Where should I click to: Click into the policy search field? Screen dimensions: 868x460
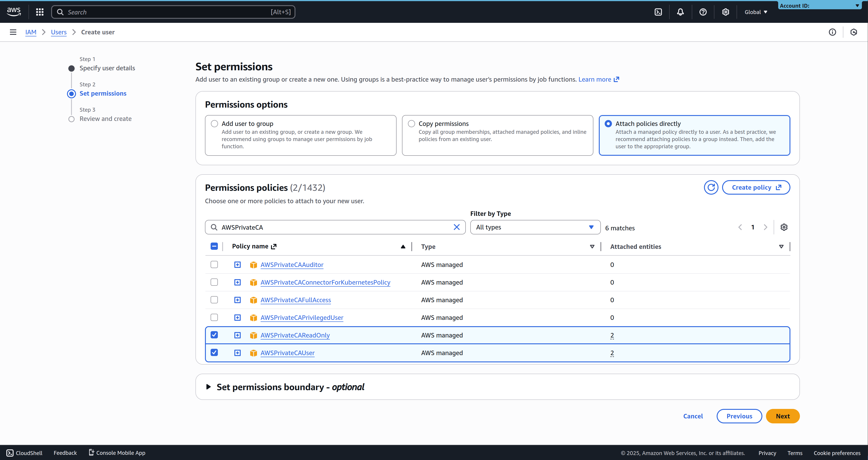tap(334, 227)
